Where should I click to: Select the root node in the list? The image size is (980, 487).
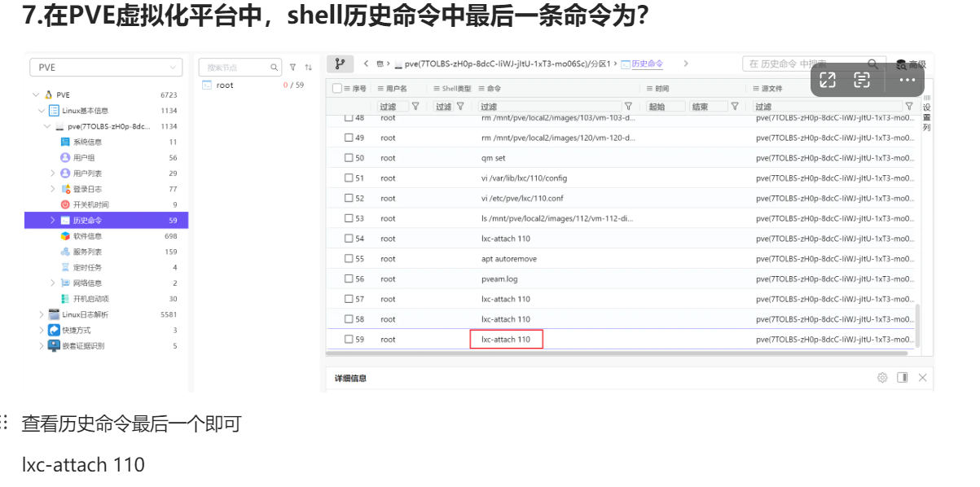tap(224, 86)
